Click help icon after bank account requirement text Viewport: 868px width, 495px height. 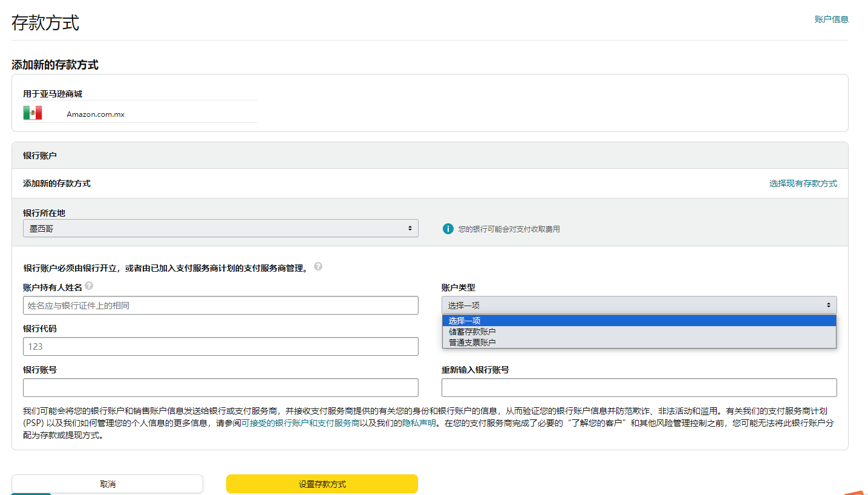coord(318,266)
